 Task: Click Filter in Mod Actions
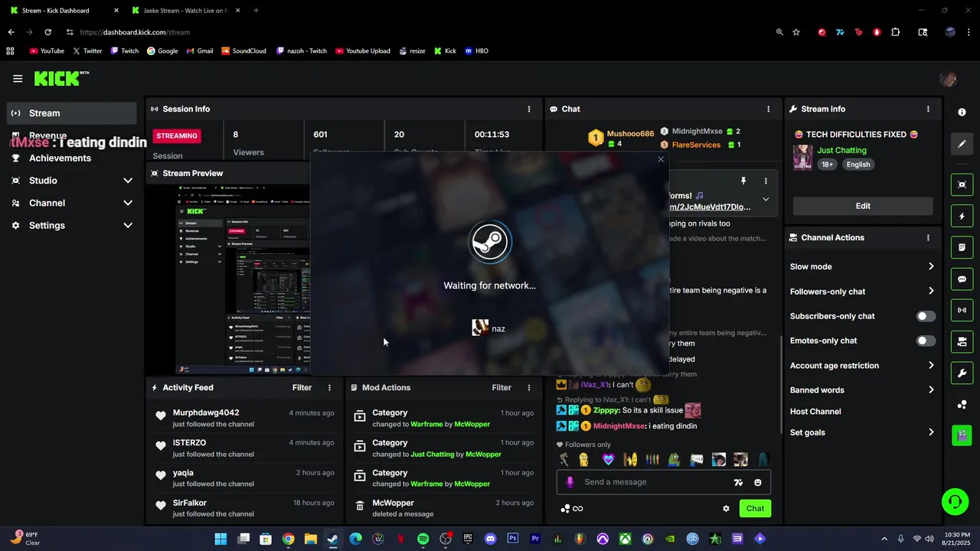point(501,387)
